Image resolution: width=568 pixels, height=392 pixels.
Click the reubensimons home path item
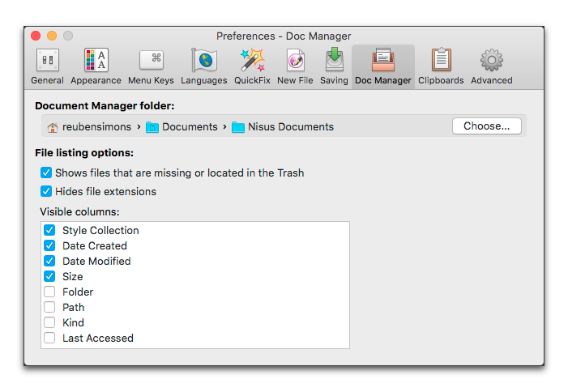(90, 126)
